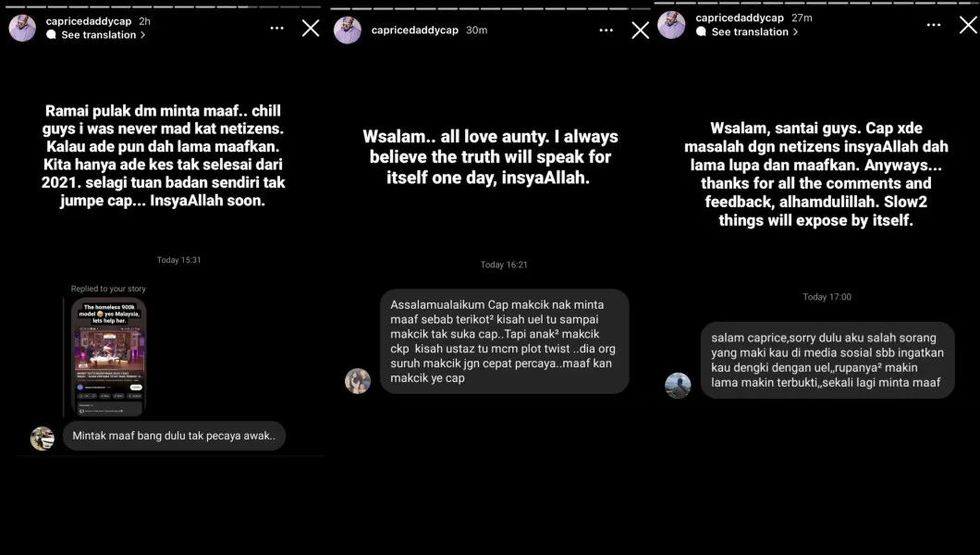Open the replied story thumbnail about homeless model
Screen dimensions: 980x555
[x=108, y=357]
